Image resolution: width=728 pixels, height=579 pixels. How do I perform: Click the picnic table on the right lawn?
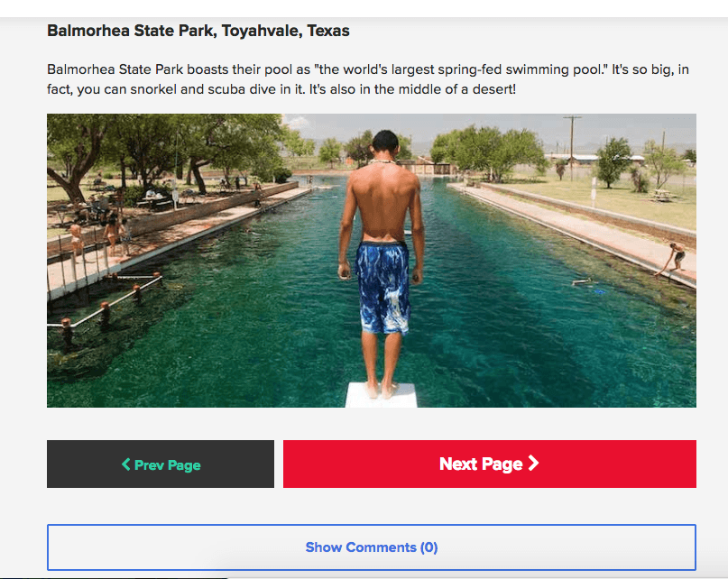[661, 195]
